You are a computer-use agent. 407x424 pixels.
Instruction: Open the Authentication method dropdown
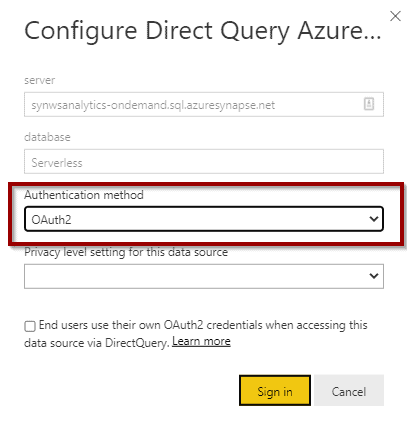click(204, 219)
